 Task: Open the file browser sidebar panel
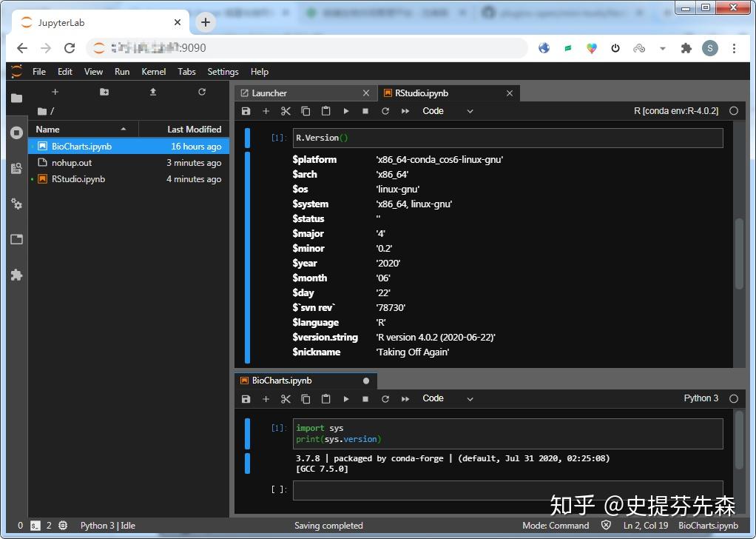click(16, 97)
